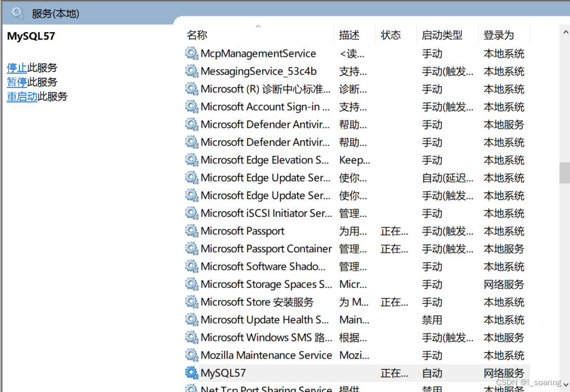Click the gear icon of Microsoft Windows SMS 路由

click(x=192, y=337)
